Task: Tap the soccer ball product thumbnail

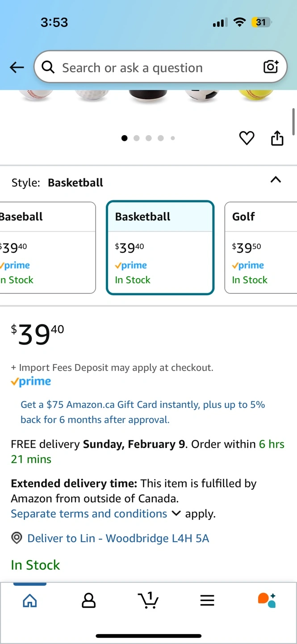Action: tap(202, 94)
